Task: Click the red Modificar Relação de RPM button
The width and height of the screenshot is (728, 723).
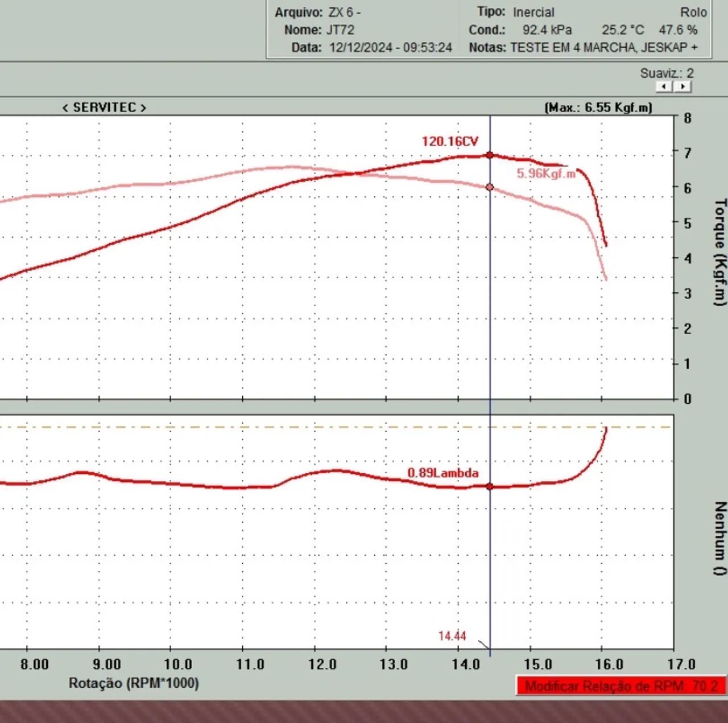Action: coord(621,685)
